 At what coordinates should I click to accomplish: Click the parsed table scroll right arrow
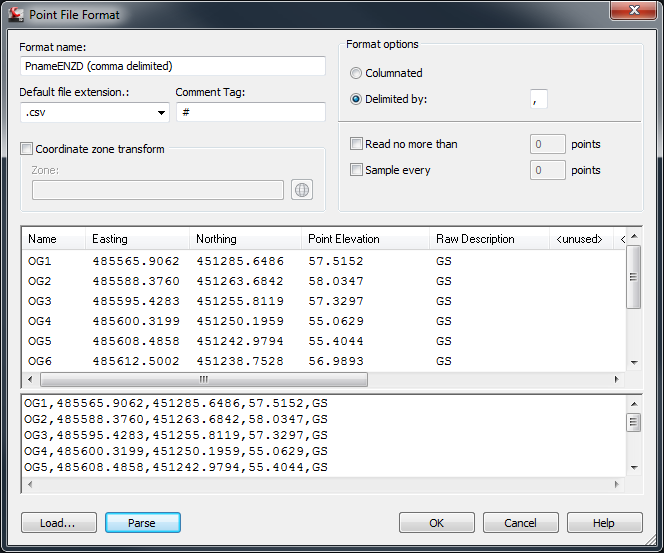click(x=617, y=379)
